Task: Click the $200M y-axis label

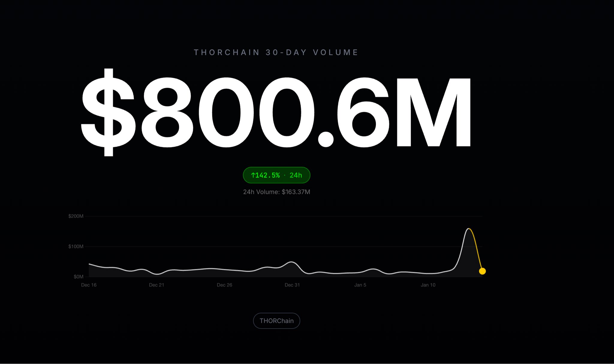Action: [x=76, y=216]
